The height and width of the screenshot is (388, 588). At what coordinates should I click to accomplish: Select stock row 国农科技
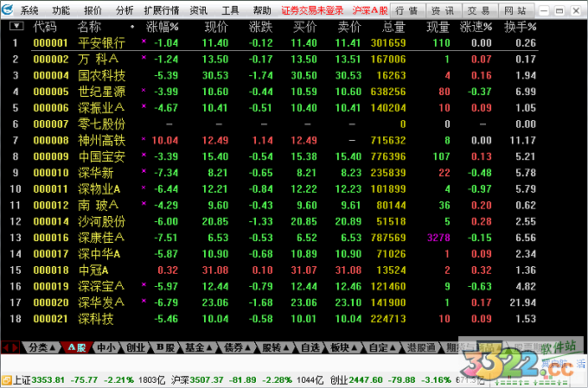pyautogui.click(x=274, y=75)
